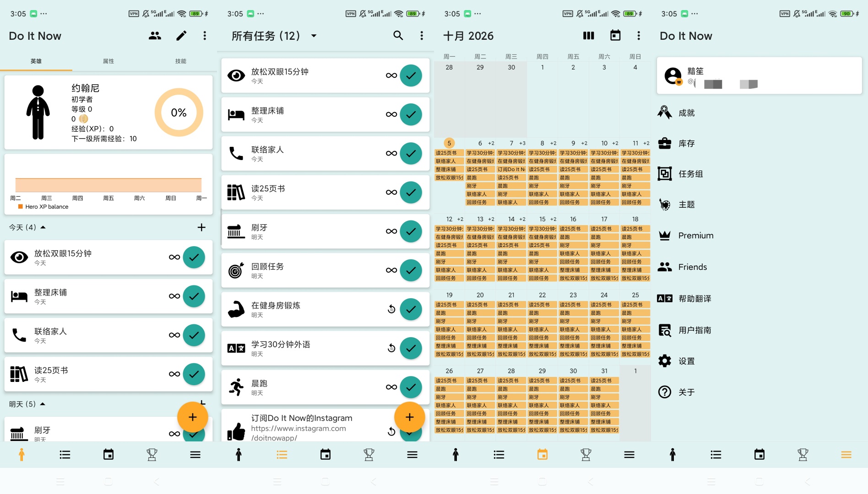
Task: Select 英雄 tab
Action: [36, 61]
